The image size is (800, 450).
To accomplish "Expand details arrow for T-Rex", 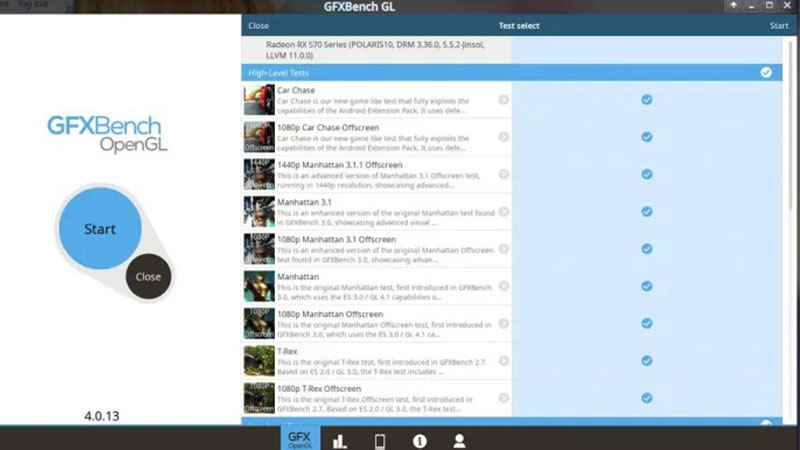I will 504,360.
